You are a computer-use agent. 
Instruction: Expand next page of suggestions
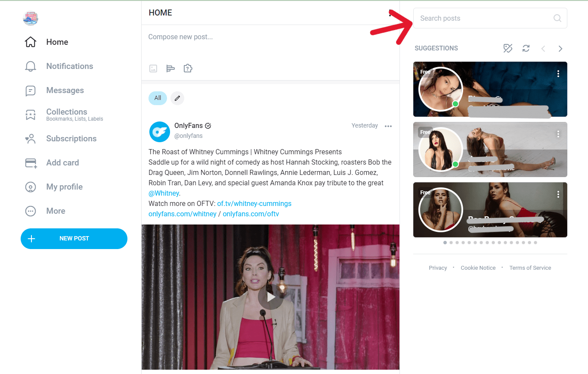(560, 48)
